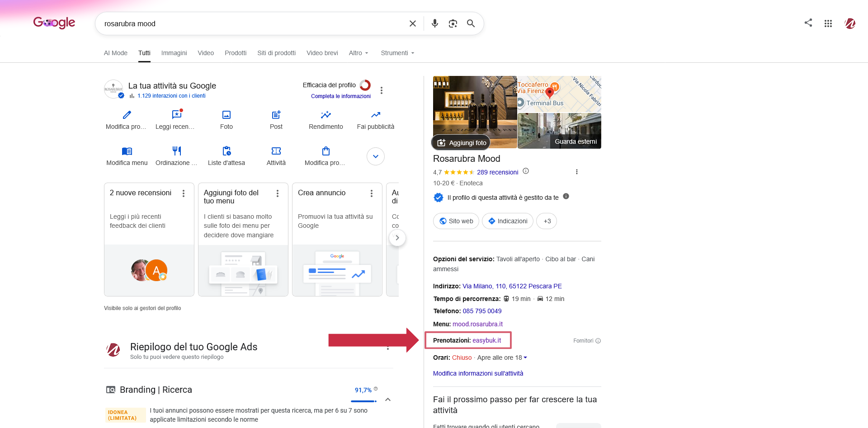Expand the +3 more actions chip
Viewport: 868px width, 428px height.
[547, 221]
